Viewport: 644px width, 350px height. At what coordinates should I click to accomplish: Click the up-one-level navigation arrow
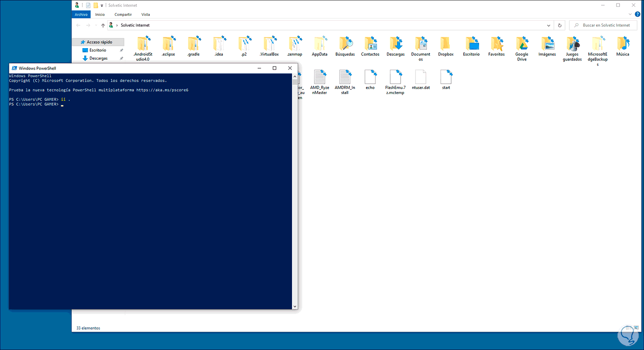pyautogui.click(x=103, y=25)
